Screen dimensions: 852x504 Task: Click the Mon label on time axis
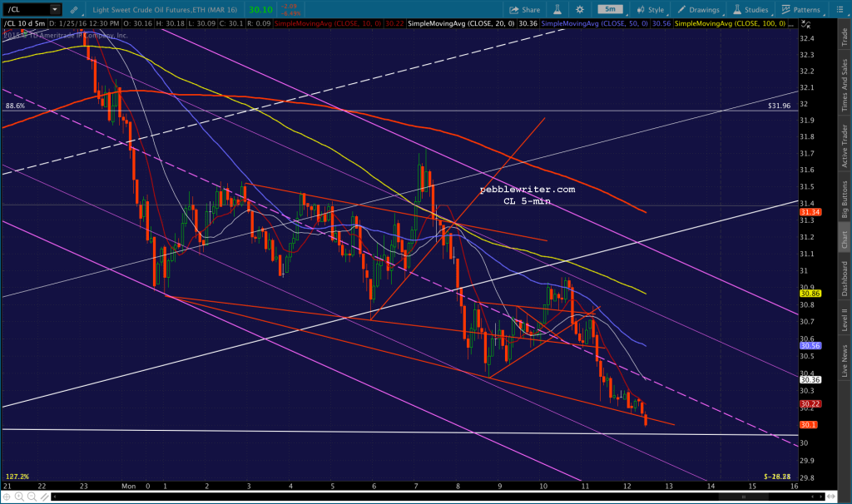click(129, 486)
